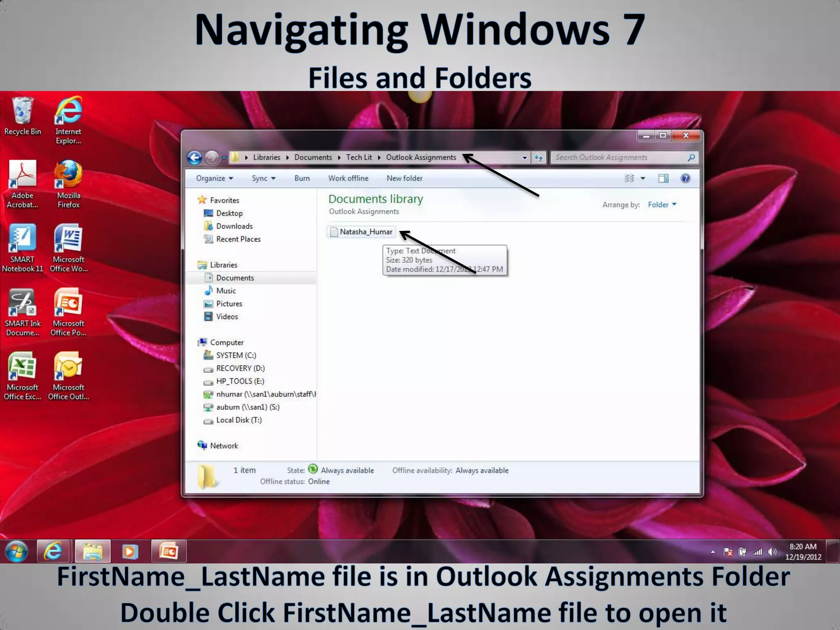
Task: Click the Windows Start orb
Action: (x=16, y=552)
